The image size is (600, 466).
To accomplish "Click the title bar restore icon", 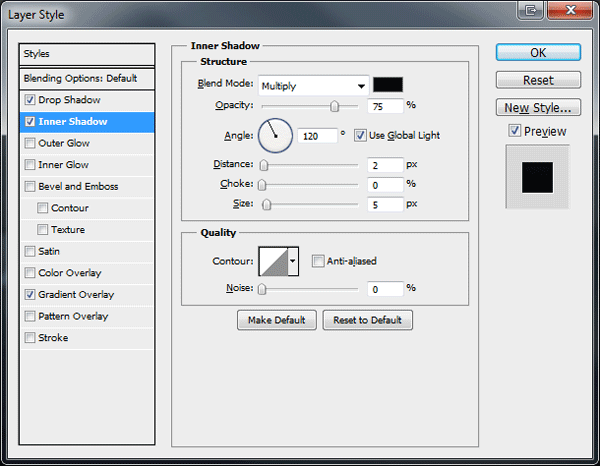I will tap(531, 10).
